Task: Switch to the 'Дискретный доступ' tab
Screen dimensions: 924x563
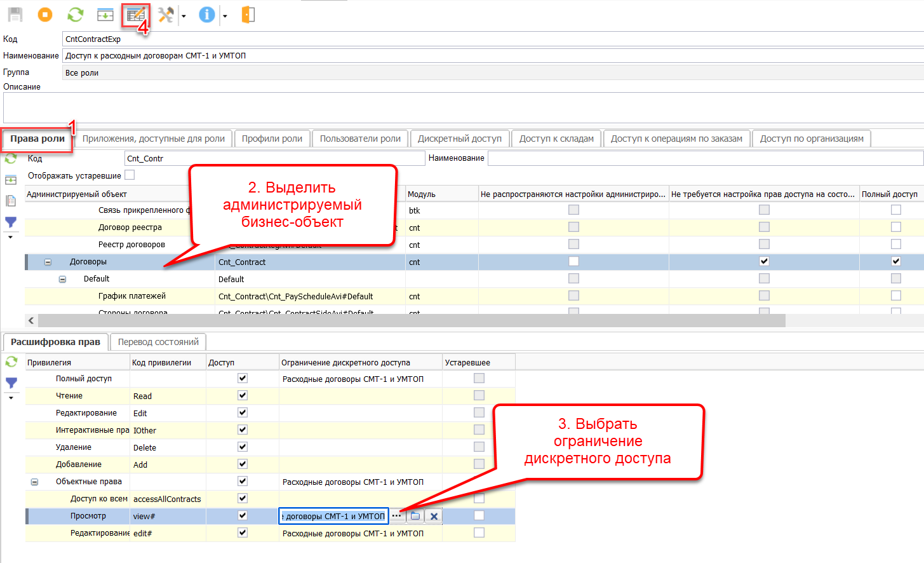Action: click(x=459, y=139)
